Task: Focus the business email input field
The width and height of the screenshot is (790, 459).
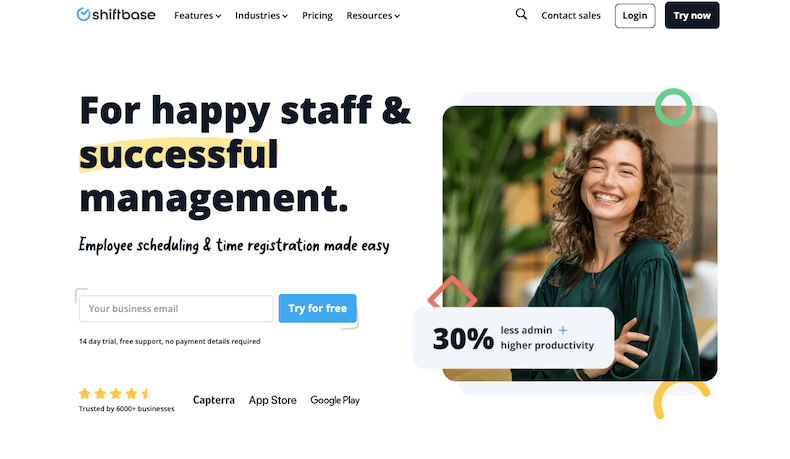Action: (x=176, y=308)
